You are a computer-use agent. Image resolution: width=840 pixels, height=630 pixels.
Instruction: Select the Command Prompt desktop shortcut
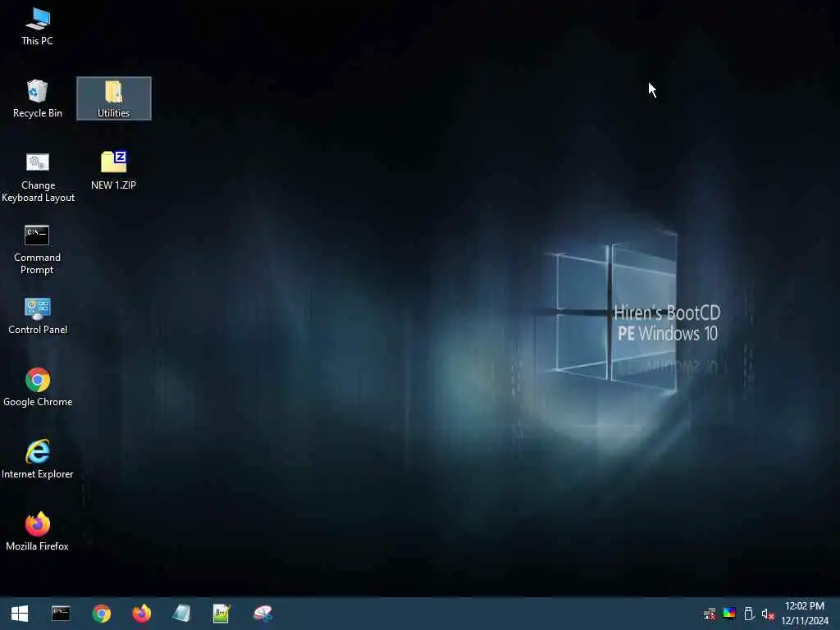click(37, 249)
